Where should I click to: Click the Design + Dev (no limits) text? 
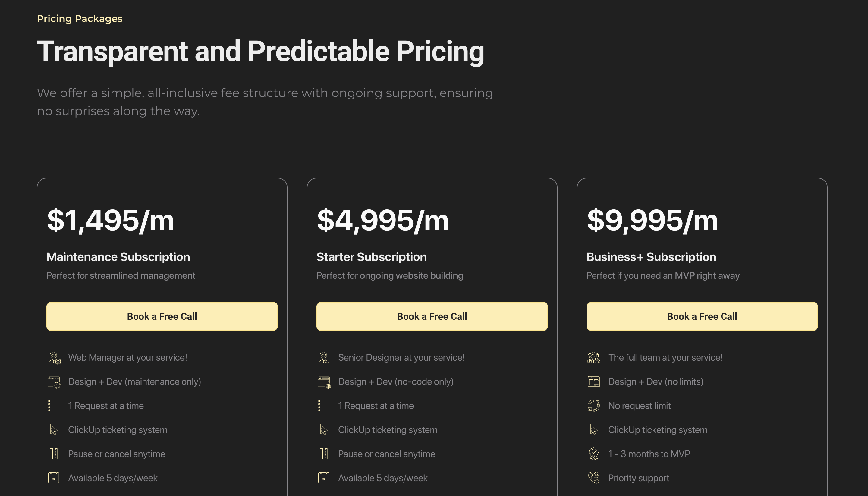656,382
